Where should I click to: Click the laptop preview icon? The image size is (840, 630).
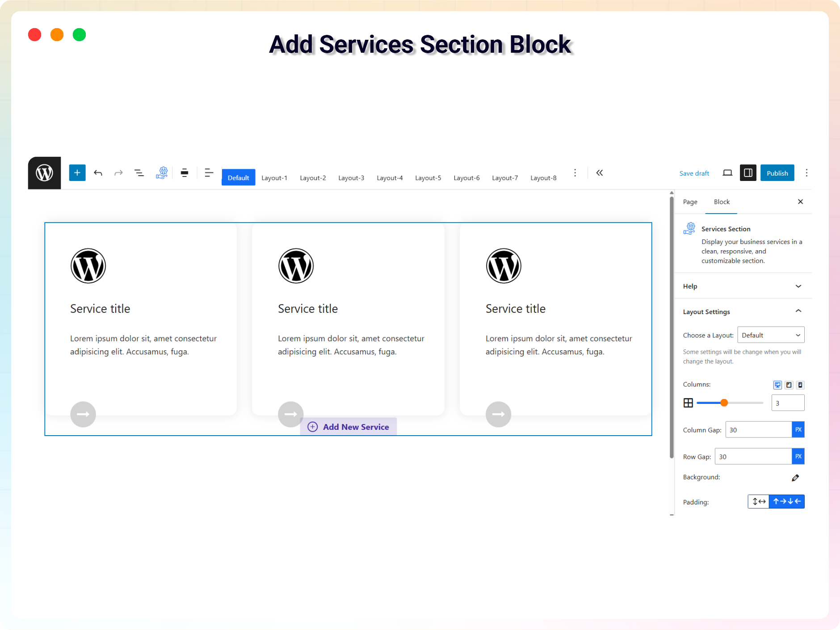coord(727,173)
